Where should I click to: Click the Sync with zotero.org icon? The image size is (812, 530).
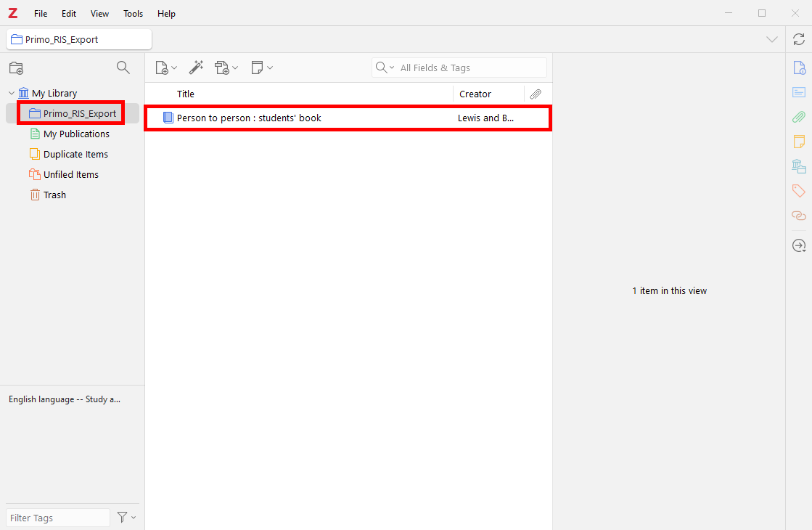[x=798, y=39]
